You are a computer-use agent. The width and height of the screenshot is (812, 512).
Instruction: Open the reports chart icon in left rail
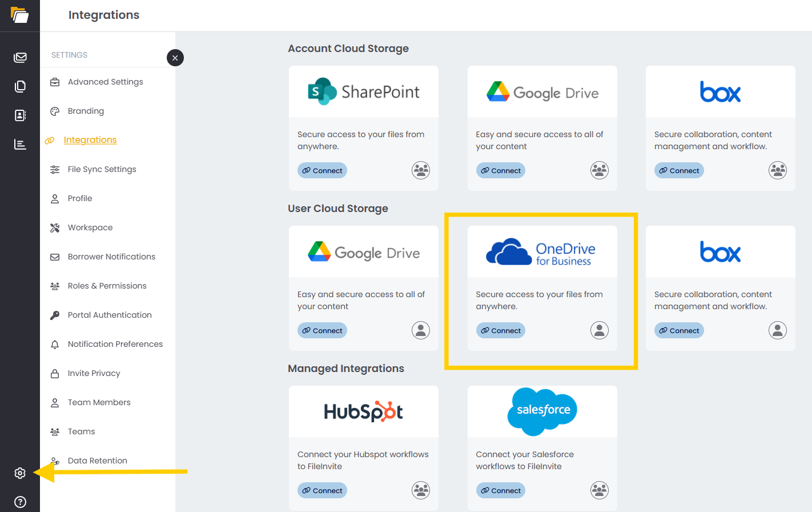coord(20,145)
